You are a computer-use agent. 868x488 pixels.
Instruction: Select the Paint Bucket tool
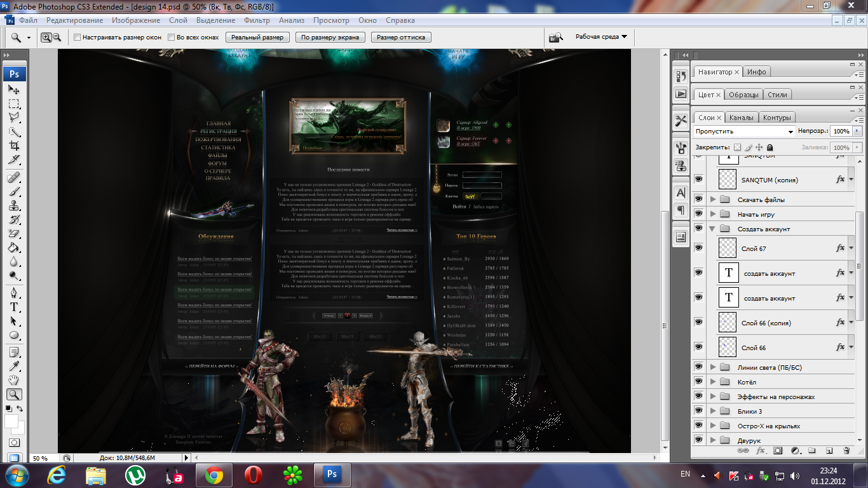(14, 248)
